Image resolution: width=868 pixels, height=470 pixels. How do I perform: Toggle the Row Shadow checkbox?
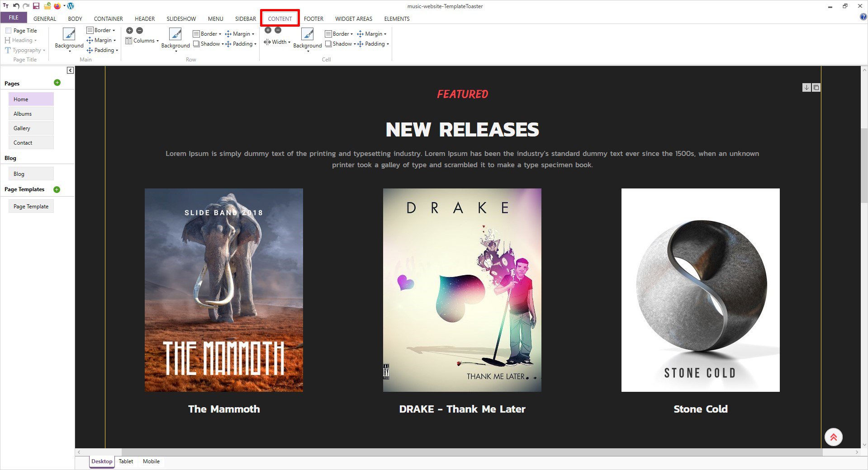tap(196, 44)
